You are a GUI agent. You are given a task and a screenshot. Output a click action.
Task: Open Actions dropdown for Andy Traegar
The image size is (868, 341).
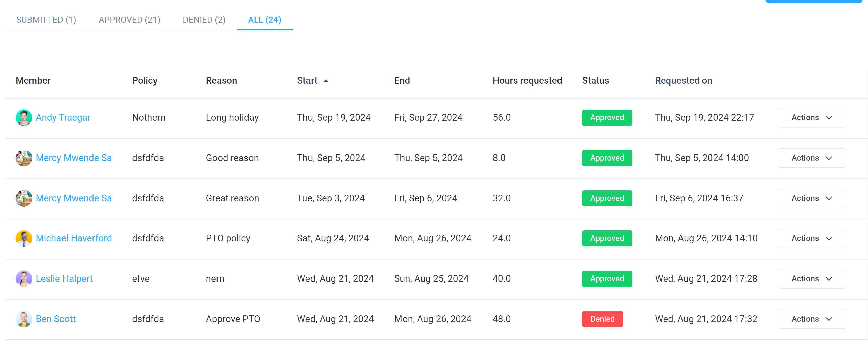[811, 118]
